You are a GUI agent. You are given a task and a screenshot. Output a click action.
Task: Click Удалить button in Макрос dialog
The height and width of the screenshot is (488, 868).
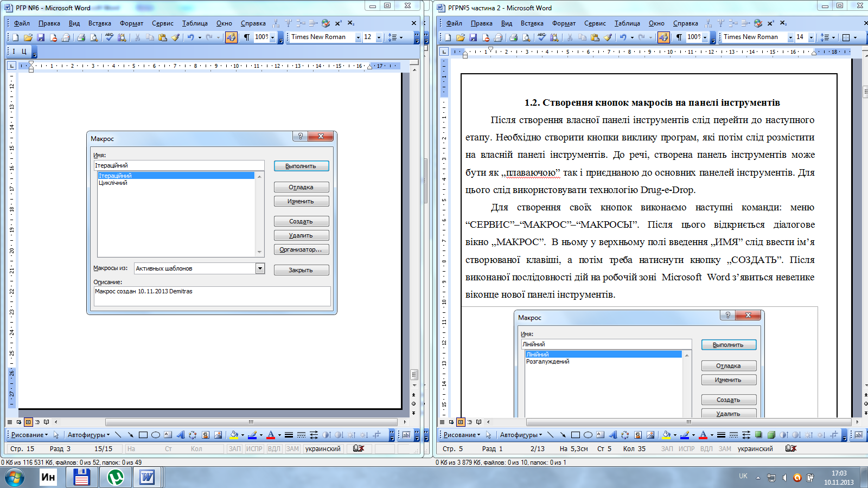301,235
